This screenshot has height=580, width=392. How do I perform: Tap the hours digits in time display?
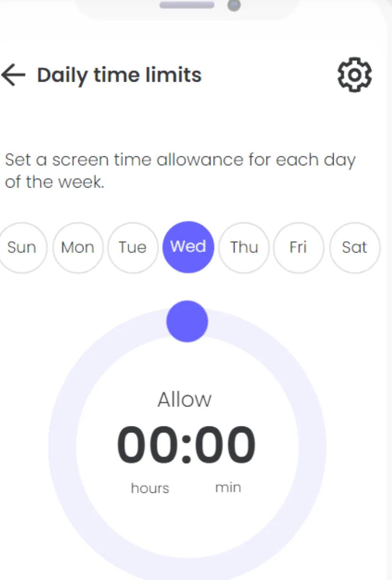[147, 445]
